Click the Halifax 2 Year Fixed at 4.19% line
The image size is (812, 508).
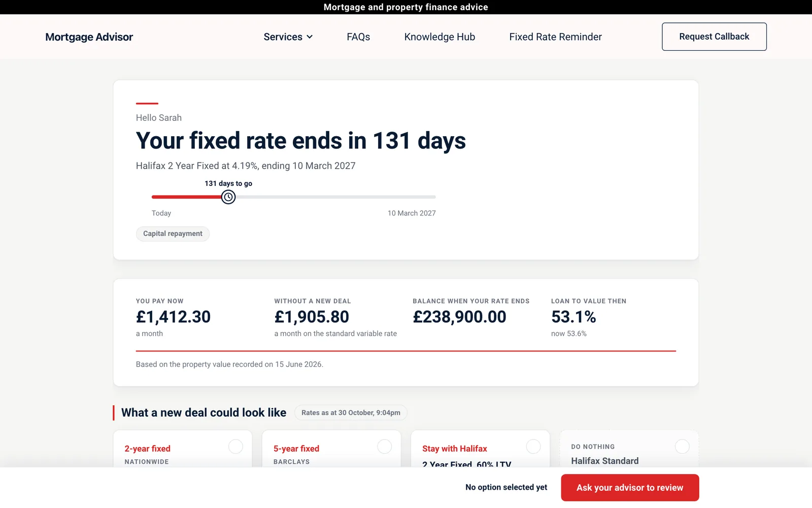(246, 166)
